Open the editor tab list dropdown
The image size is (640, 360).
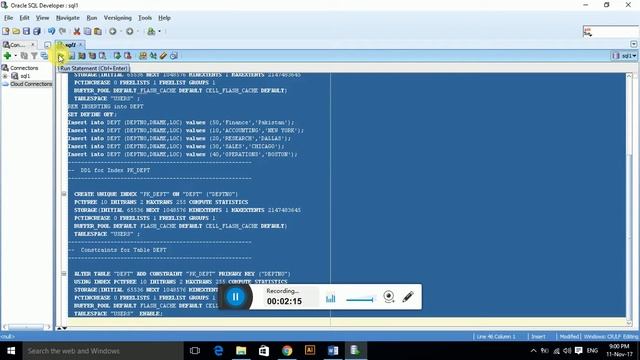click(633, 44)
